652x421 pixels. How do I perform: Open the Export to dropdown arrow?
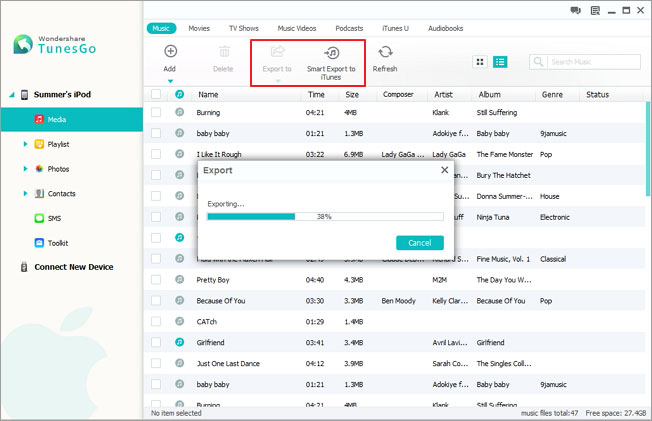click(278, 81)
